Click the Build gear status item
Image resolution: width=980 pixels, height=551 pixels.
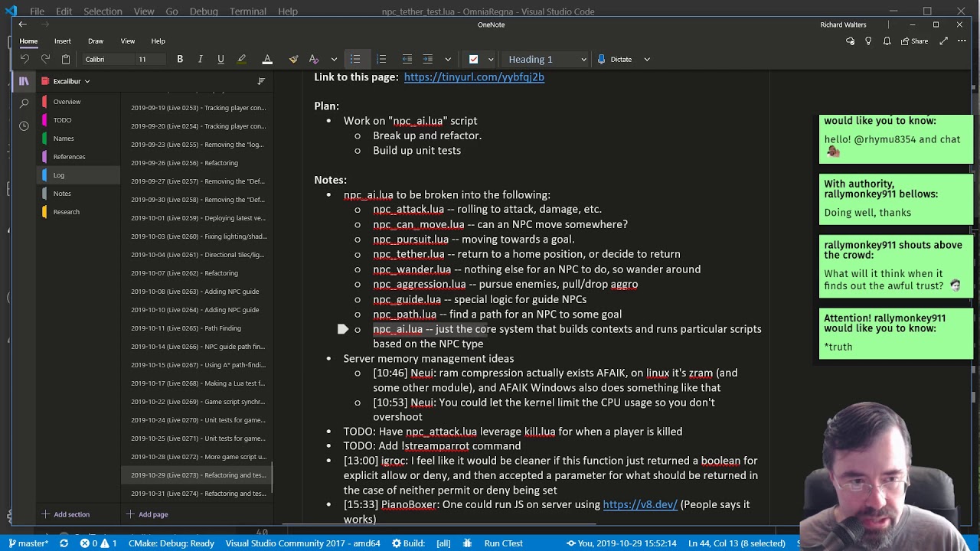coord(408,543)
